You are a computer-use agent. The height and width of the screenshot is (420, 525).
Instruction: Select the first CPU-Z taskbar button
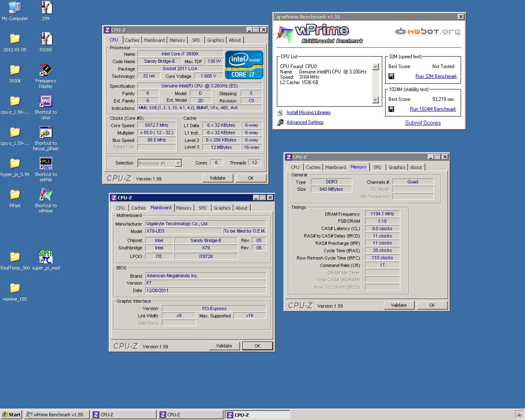124,415
